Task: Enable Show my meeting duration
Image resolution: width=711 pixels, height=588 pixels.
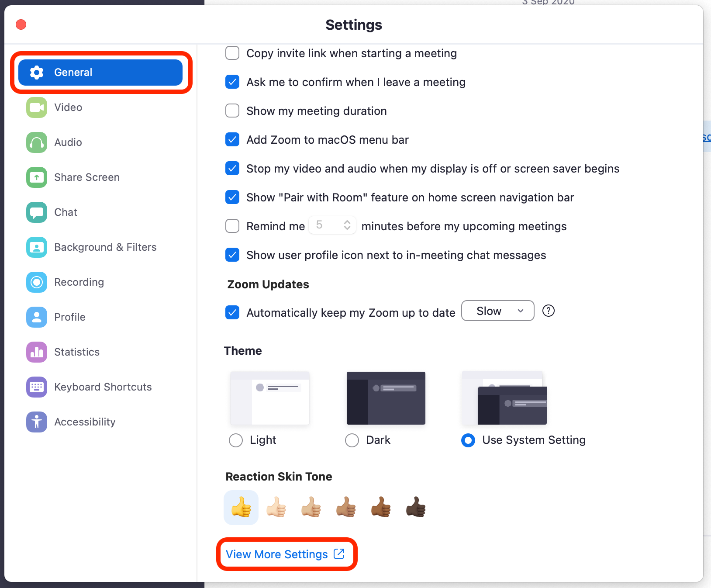Action: coord(232,111)
